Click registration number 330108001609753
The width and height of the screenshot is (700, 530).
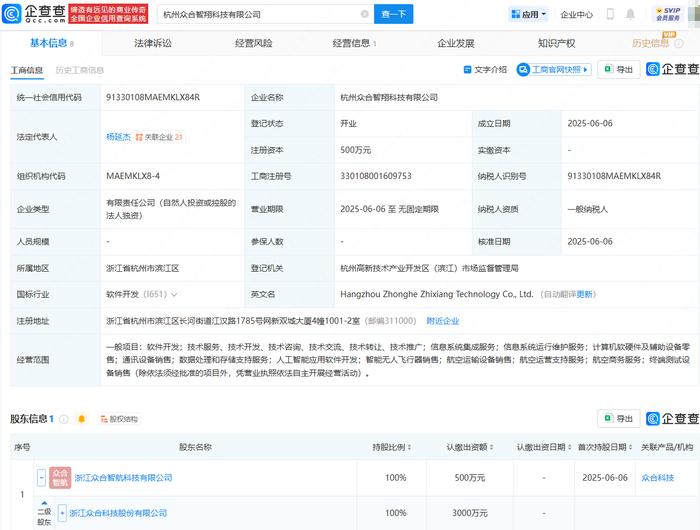coord(375,176)
